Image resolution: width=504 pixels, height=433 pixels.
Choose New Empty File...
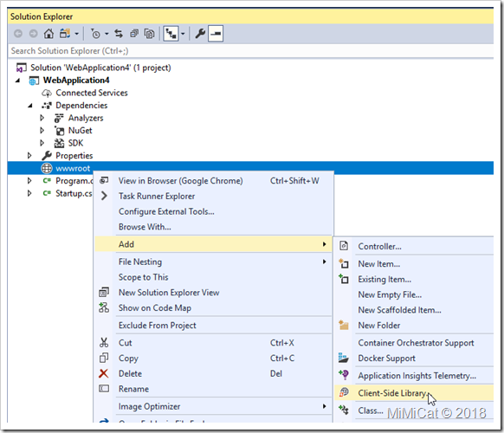coord(414,294)
